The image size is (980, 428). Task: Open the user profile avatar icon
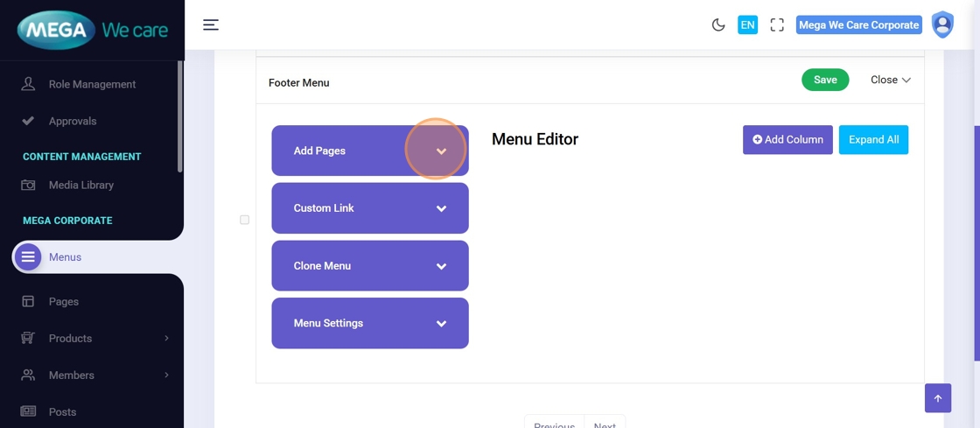click(942, 25)
